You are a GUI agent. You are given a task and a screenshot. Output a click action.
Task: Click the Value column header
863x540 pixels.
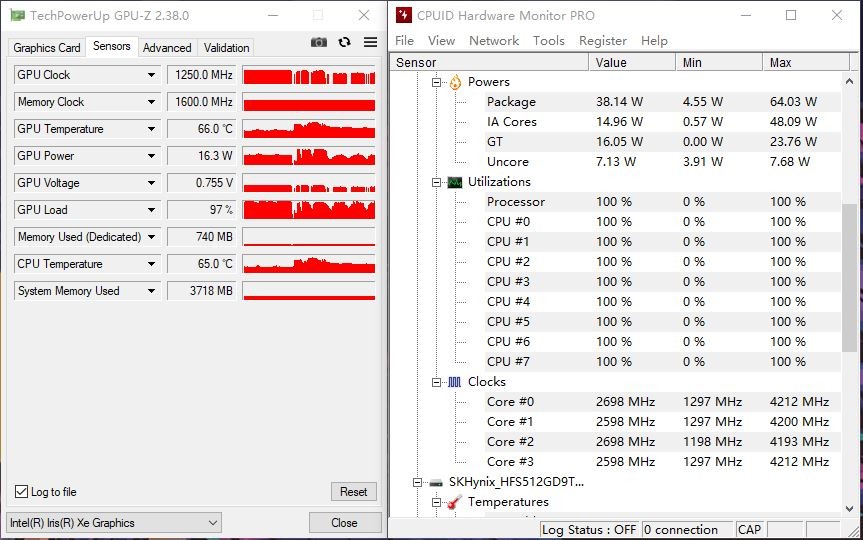632,62
